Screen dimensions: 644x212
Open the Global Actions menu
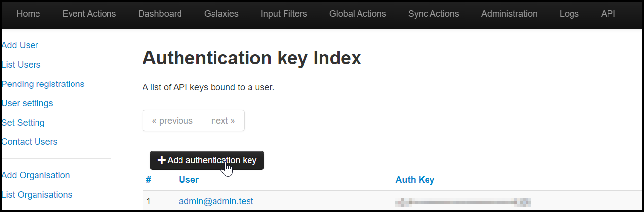(x=358, y=14)
